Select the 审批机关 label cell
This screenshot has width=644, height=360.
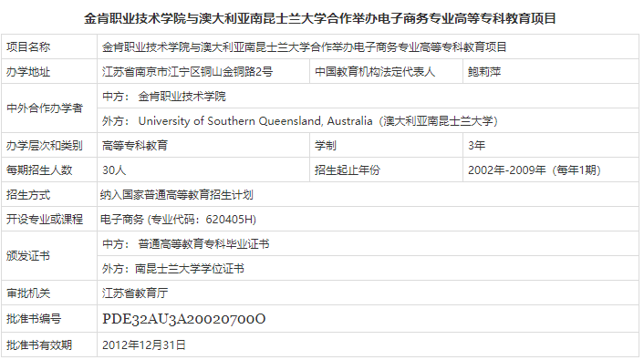tap(49, 293)
